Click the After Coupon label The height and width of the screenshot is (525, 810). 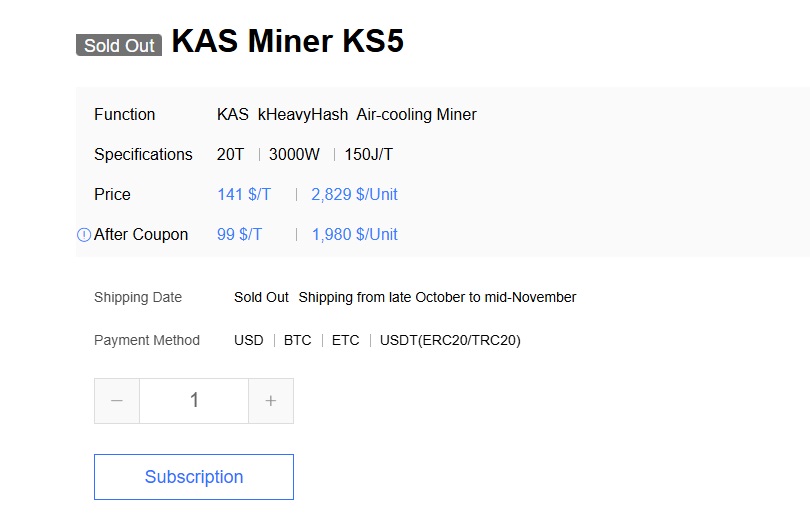pos(141,234)
